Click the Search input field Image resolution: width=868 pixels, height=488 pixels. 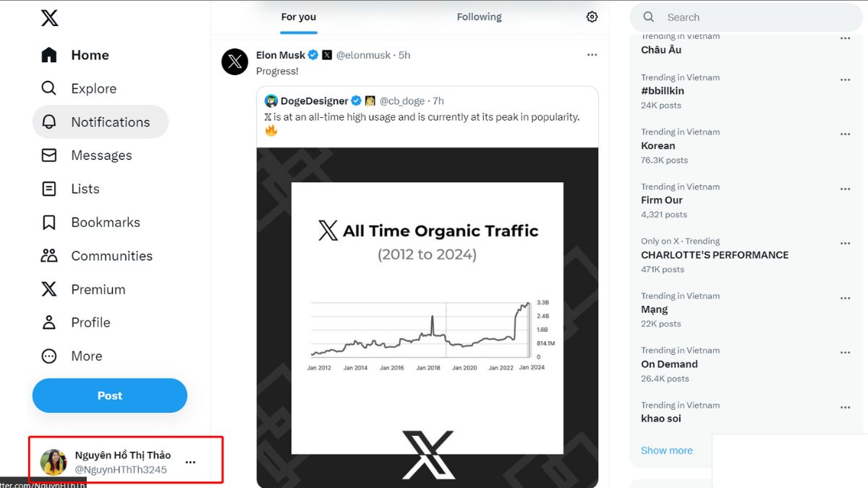(x=752, y=17)
